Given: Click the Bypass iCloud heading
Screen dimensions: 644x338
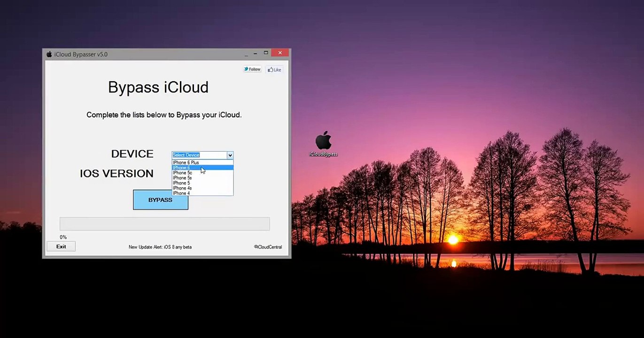Looking at the screenshot, I should [158, 88].
